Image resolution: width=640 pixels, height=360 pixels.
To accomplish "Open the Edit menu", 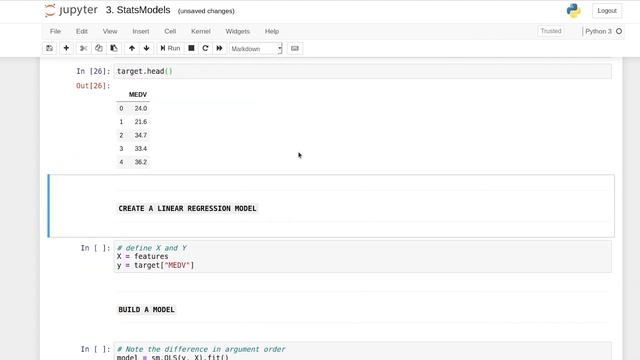I will click(82, 31).
